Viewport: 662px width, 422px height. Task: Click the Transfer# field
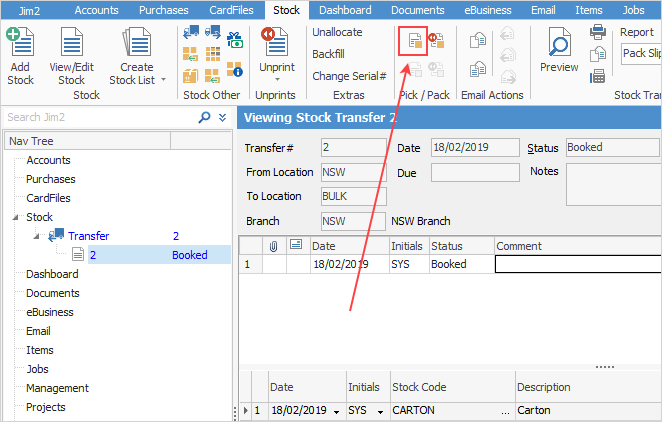coord(353,148)
